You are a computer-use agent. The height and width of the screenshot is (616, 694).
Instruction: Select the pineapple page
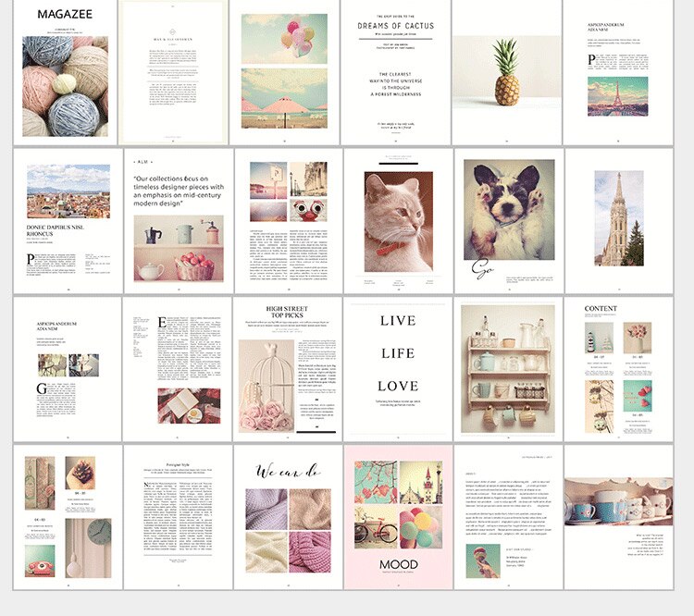507,72
